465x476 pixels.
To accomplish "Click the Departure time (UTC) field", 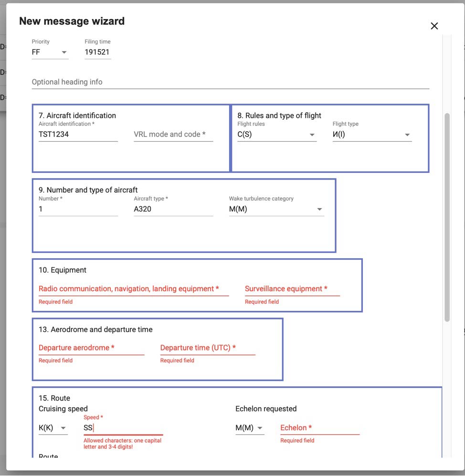I will click(x=207, y=348).
